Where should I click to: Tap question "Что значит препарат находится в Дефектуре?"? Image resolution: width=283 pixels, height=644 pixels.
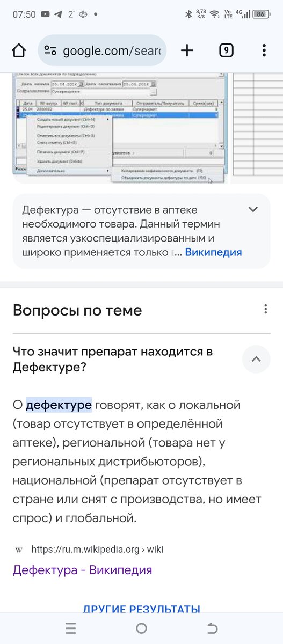coord(113,360)
